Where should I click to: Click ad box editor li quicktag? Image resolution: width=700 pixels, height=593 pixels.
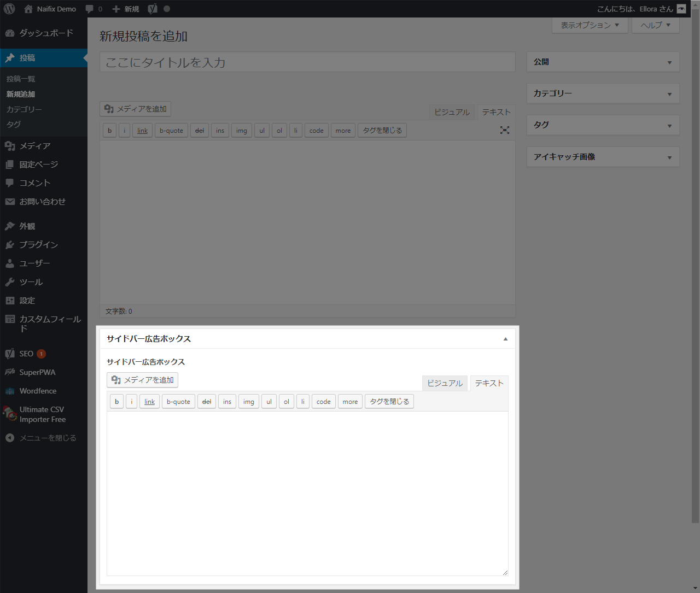click(303, 402)
